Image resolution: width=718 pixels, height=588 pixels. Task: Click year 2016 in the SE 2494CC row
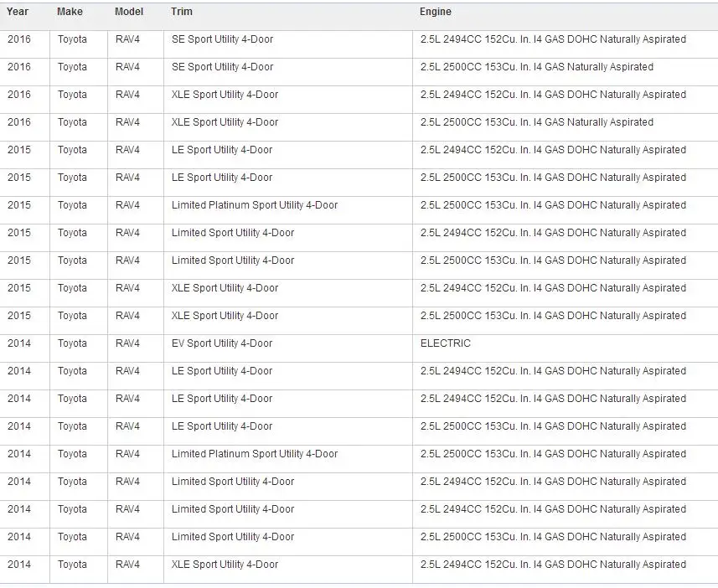click(x=19, y=39)
